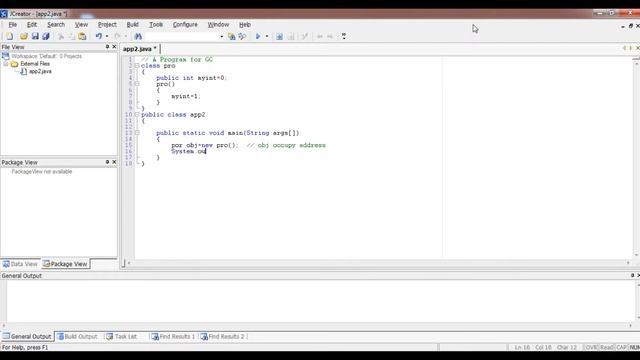640x360 pixels.
Task: Click the editor tab scroll-left arrow
Action: pyautogui.click(x=624, y=48)
